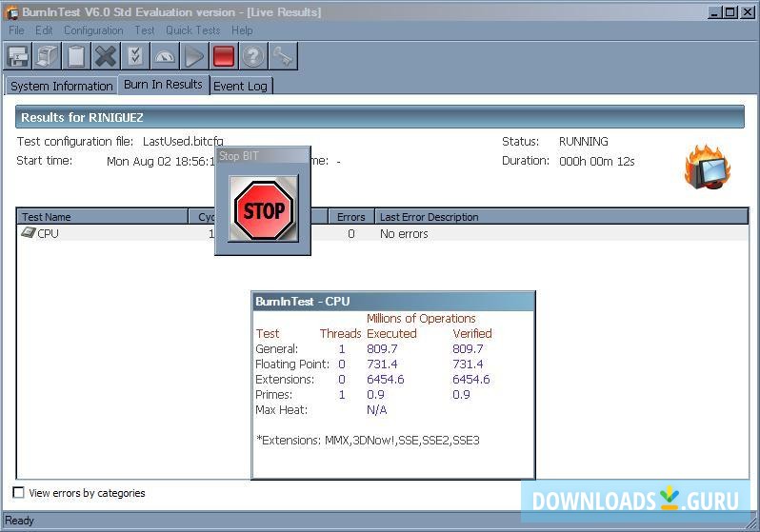Click the RUNNING status value
The image size is (760, 532).
coord(583,142)
